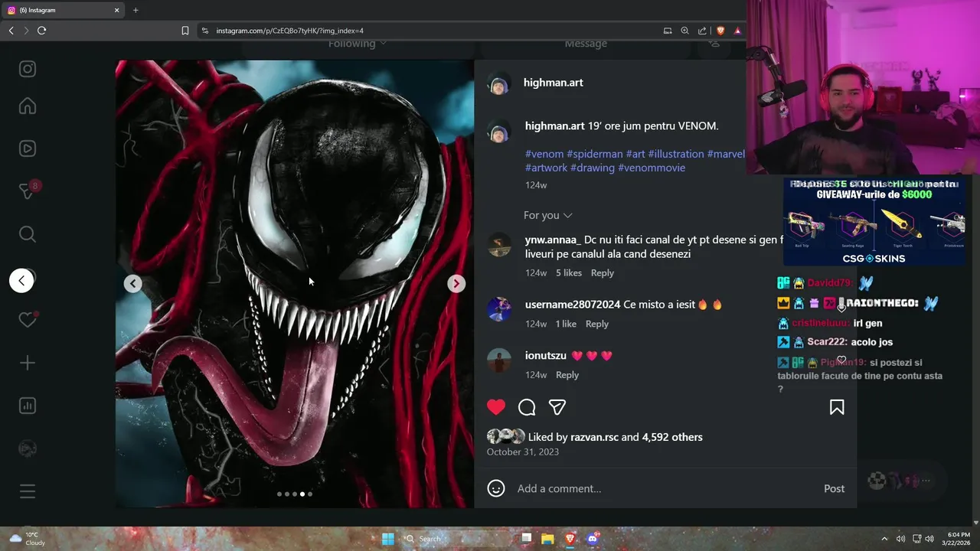Open browser zoom magnifier icon
Viewport: 980px width, 551px height.
pos(684,31)
